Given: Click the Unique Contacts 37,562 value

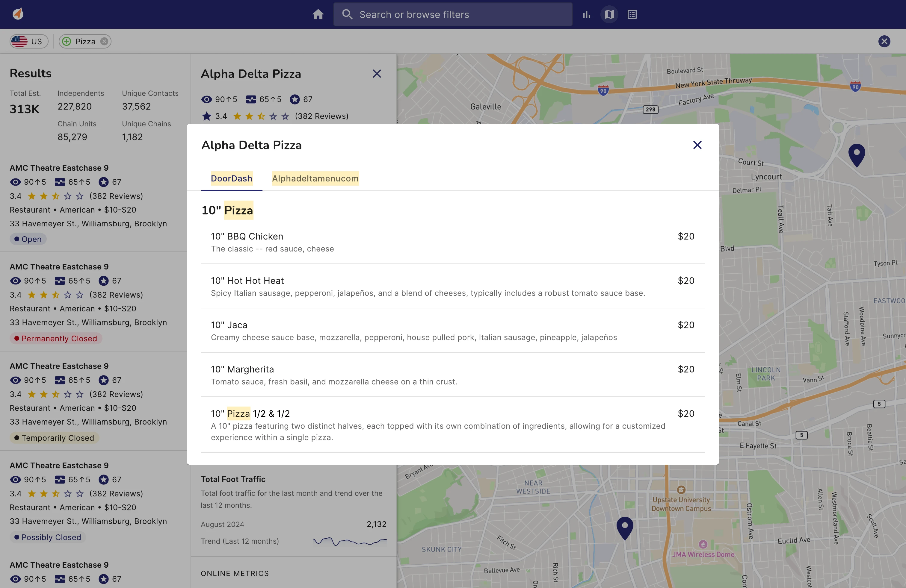Looking at the screenshot, I should tap(136, 107).
